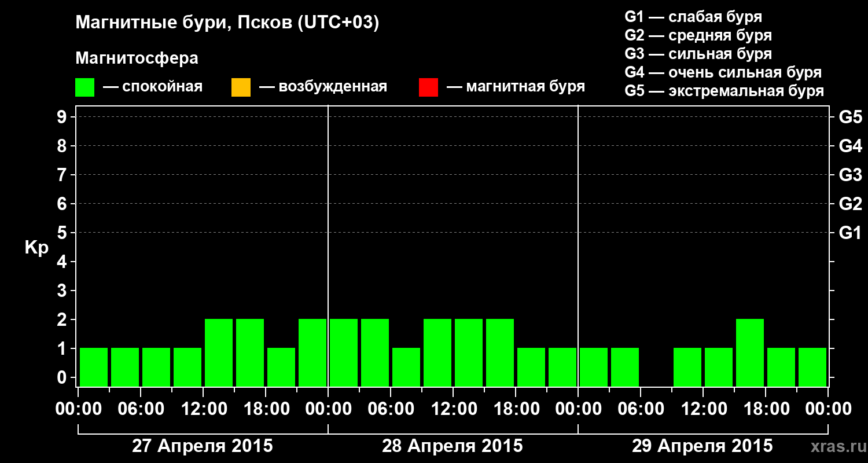The image size is (868, 463).
Task: Click the '27 Апреля 2015' date label
Action: pos(203,446)
